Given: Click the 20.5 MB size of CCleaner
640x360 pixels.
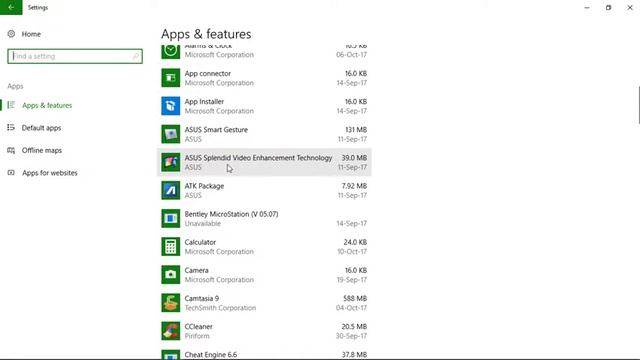Looking at the screenshot, I should [354, 327].
